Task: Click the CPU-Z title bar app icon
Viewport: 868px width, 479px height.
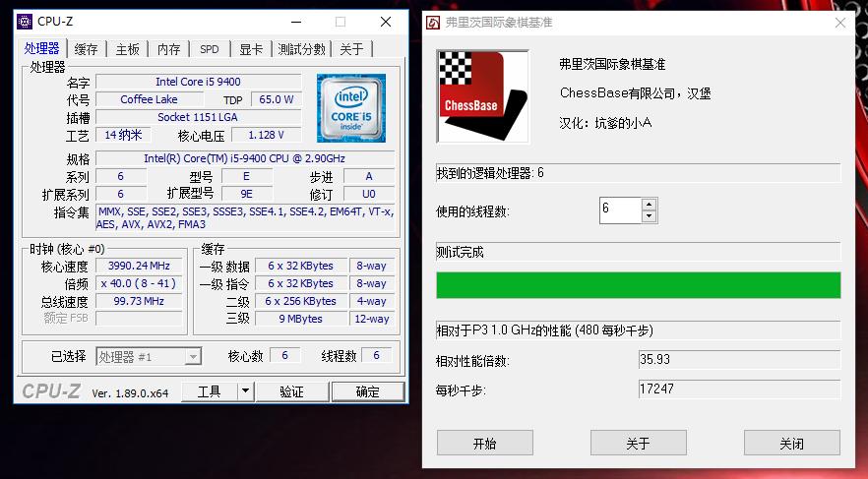Action: point(25,22)
